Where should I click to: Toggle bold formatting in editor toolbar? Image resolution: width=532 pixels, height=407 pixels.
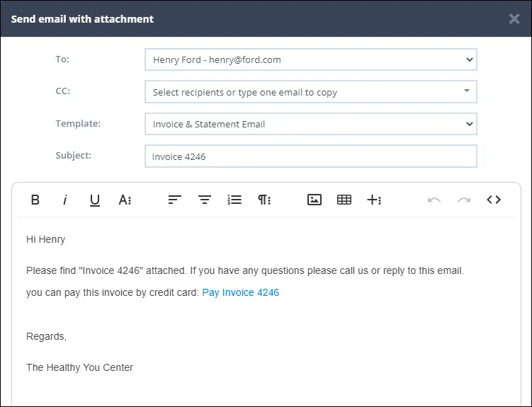(35, 200)
